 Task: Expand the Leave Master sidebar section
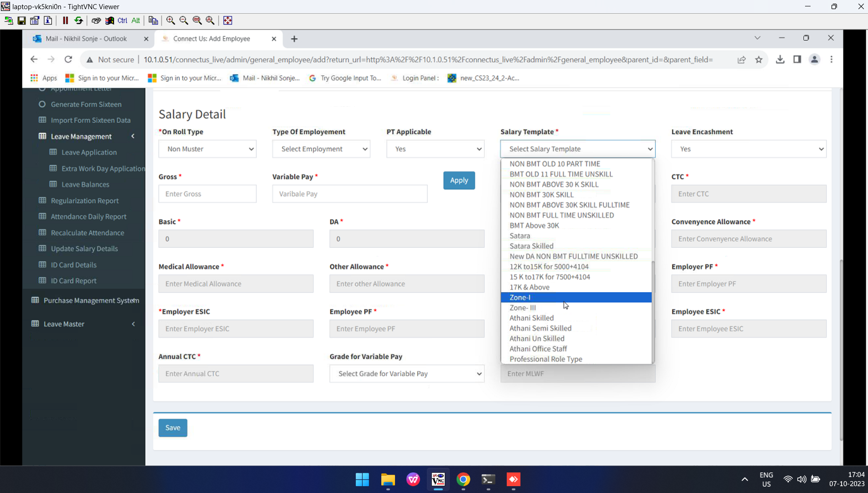pyautogui.click(x=83, y=324)
